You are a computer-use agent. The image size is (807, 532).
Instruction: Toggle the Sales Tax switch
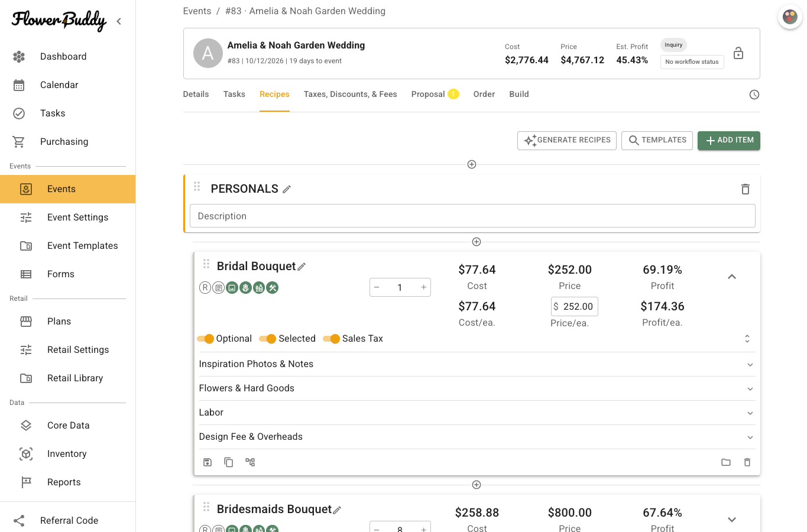tap(332, 339)
